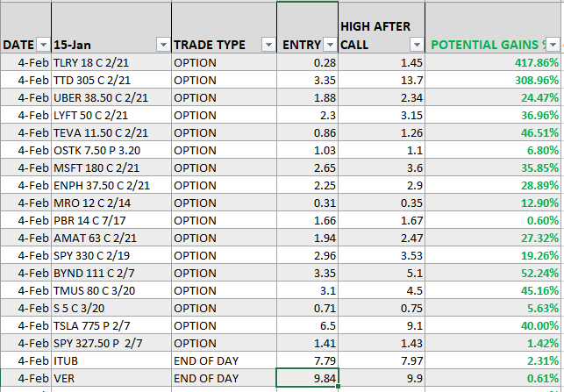Select cell SPY 330 C 2/19
The width and height of the screenshot is (564, 392).
[x=111, y=255]
